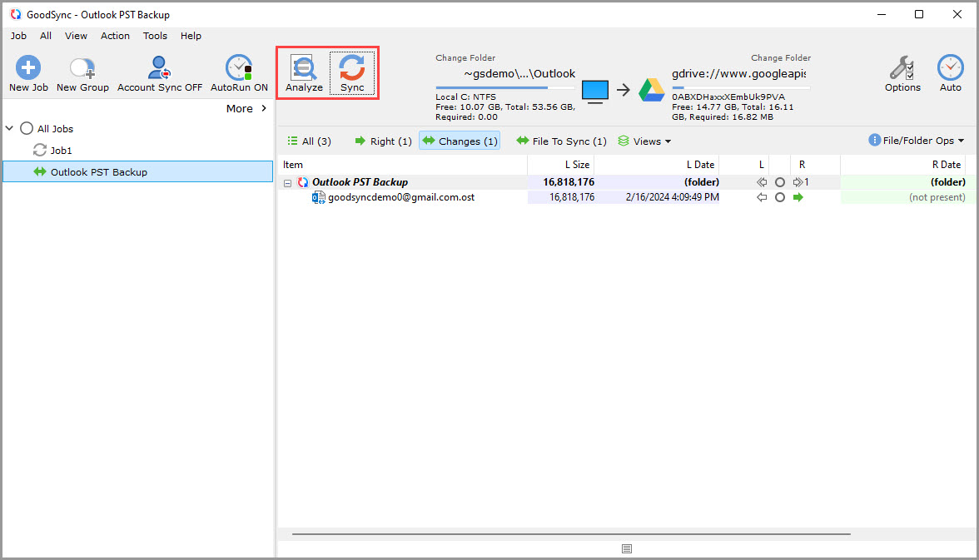The image size is (979, 560).
Task: Open the All menu
Action: click(x=46, y=36)
